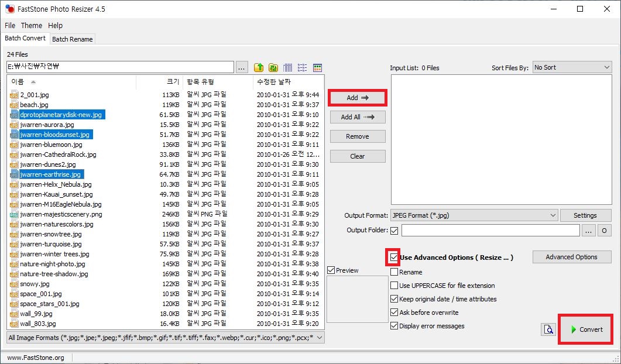Sort files by 크기 column header
Image resolution: width=621 pixels, height=364 pixels.
[159, 82]
